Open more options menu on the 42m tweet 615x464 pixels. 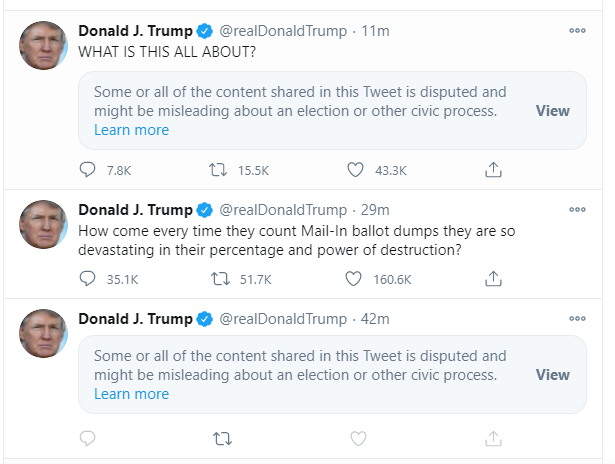tap(577, 318)
